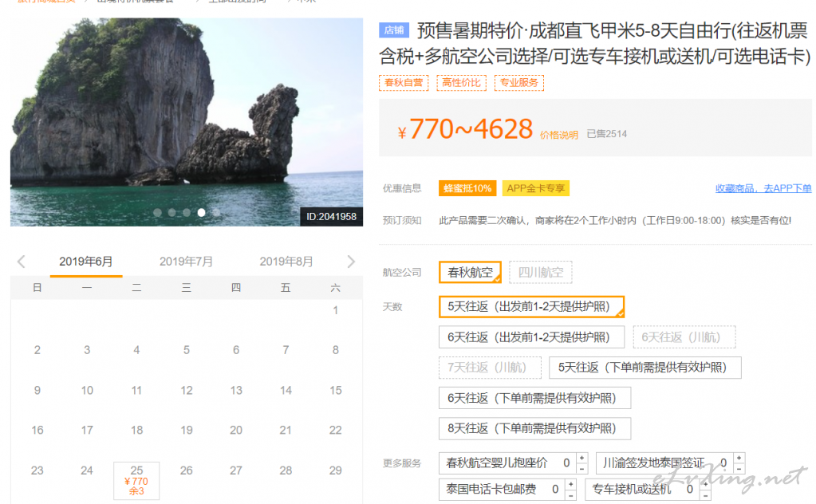Image resolution: width=816 pixels, height=504 pixels.
Task: Click the product title starting 预售暑期特价
Action: click(x=595, y=44)
